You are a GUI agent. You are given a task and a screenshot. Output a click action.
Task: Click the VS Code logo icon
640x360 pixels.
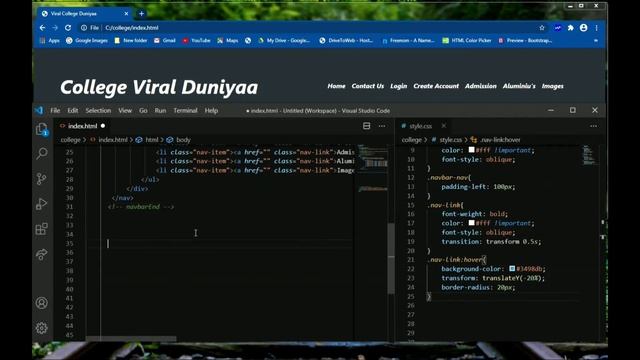pos(39,110)
